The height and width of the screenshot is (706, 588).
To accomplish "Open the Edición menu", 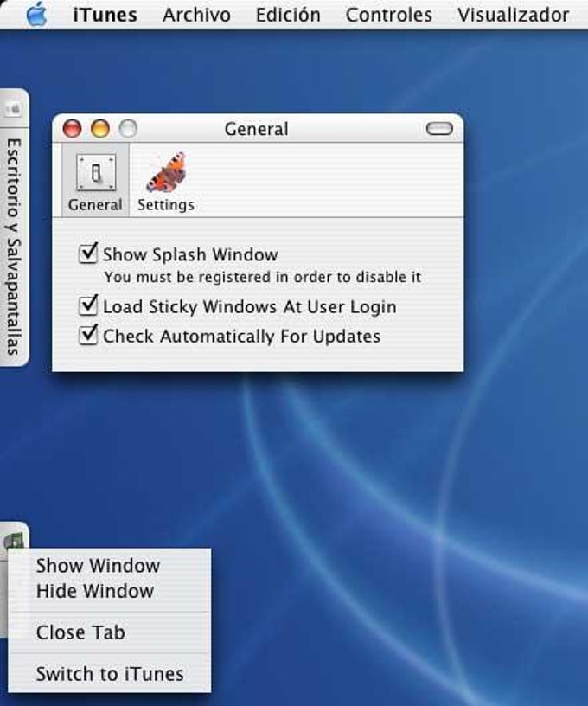I will point(288,15).
